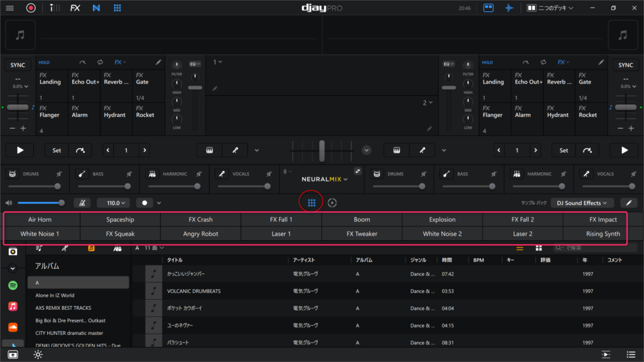Screen dimensions: 644x362
Task: Open the FX panel from the top bar
Action: point(75,8)
